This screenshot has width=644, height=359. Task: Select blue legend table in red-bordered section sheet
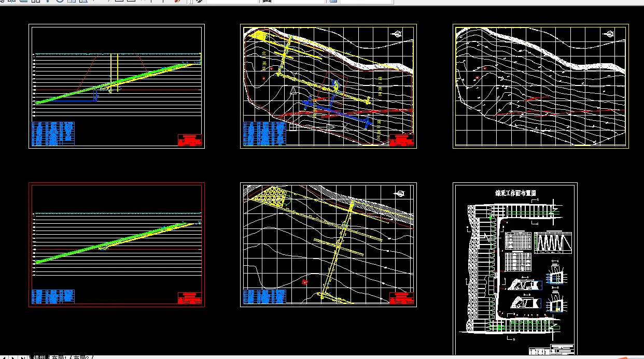coord(53,296)
